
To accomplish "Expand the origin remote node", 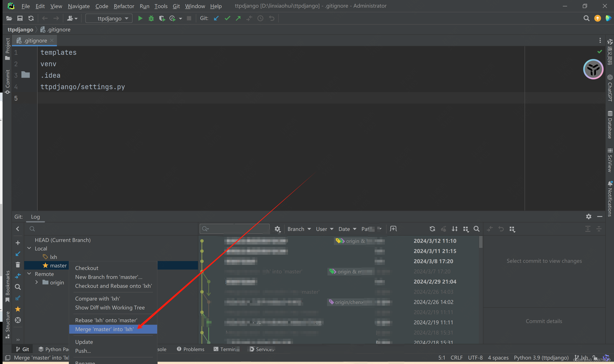I will click(37, 282).
